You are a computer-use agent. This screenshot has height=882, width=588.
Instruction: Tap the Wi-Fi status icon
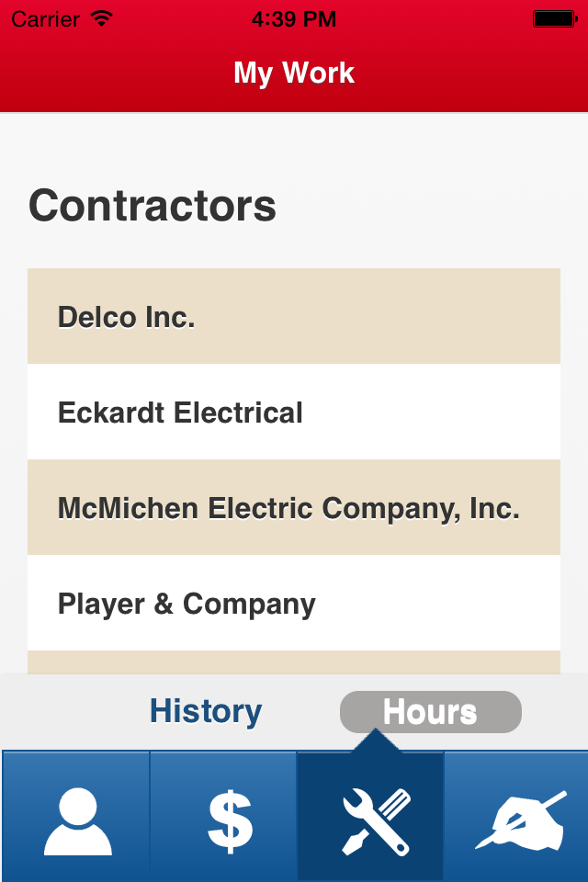102,19
